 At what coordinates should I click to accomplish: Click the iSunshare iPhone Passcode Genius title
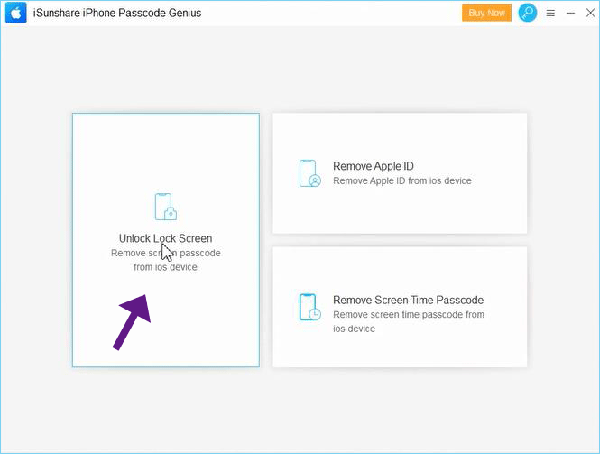[117, 13]
